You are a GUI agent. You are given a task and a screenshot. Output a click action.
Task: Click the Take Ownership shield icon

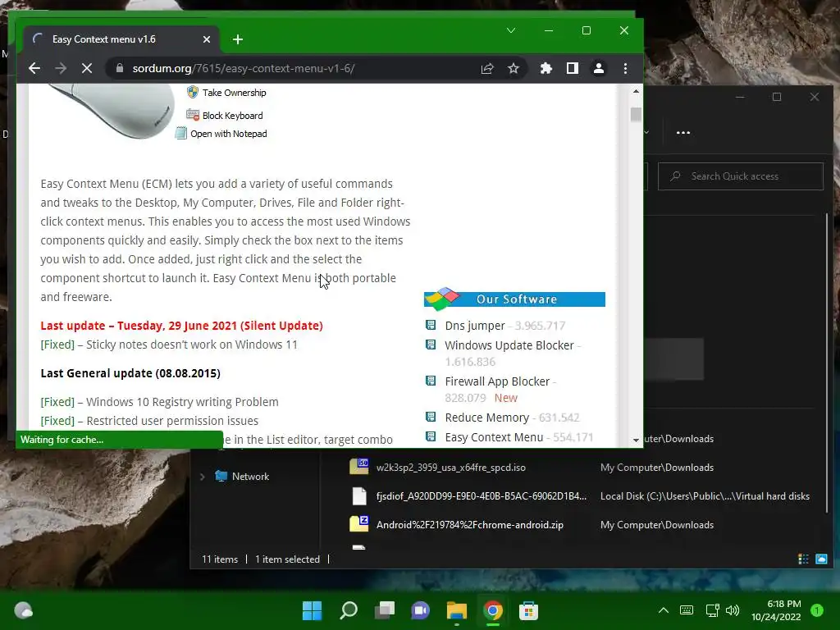[192, 92]
